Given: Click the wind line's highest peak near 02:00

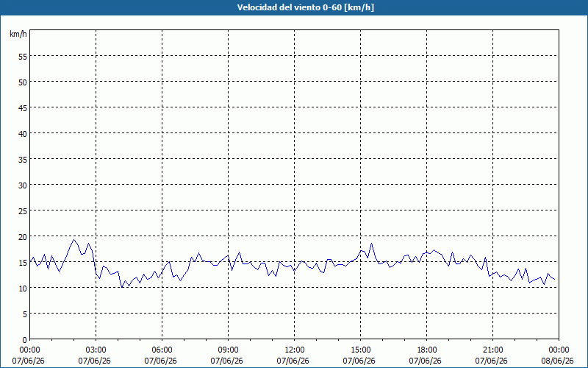Looking at the screenshot, I should (x=73, y=240).
